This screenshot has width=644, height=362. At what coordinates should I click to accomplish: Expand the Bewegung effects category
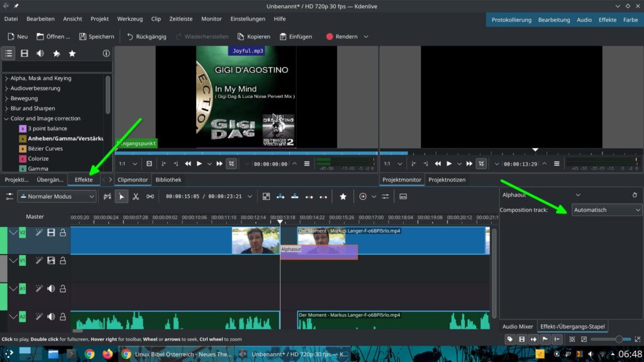click(x=6, y=98)
